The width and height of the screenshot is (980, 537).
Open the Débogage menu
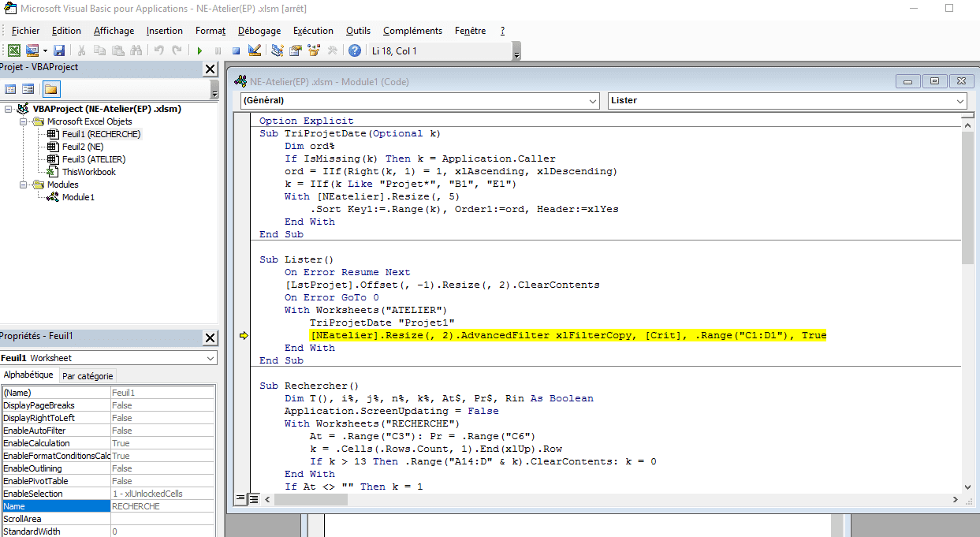tap(259, 31)
